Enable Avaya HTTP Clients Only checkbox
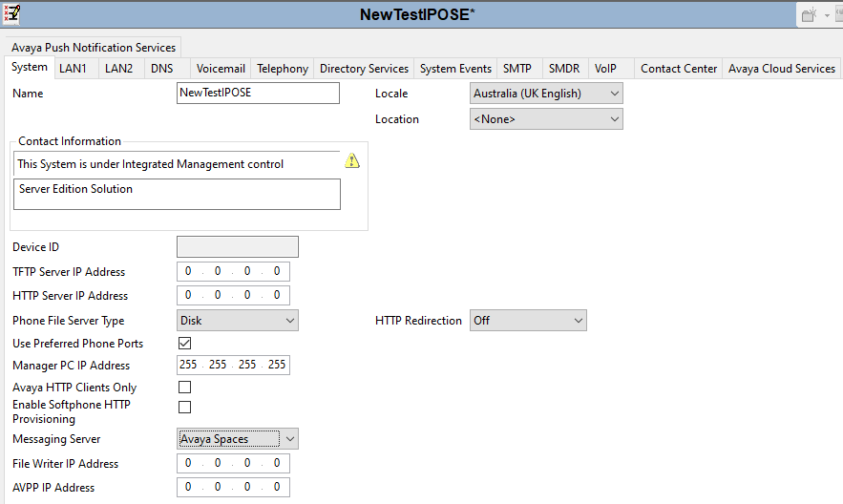 pyautogui.click(x=184, y=387)
